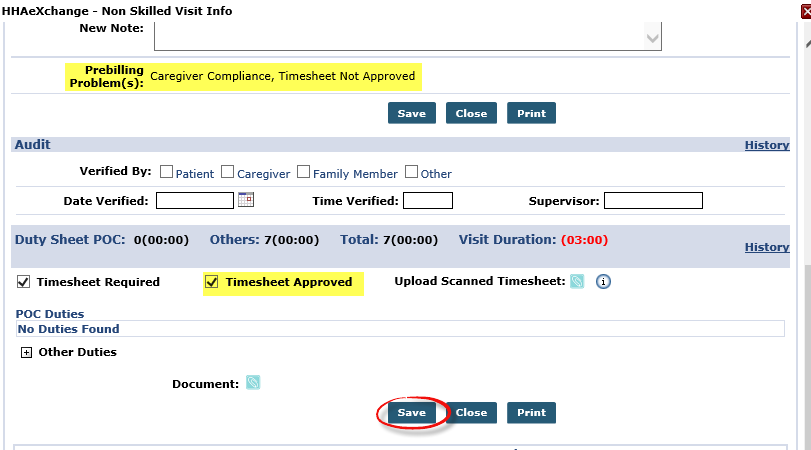This screenshot has height=450, width=811.
Task: Click the circled bottom Save button
Action: coord(412,413)
